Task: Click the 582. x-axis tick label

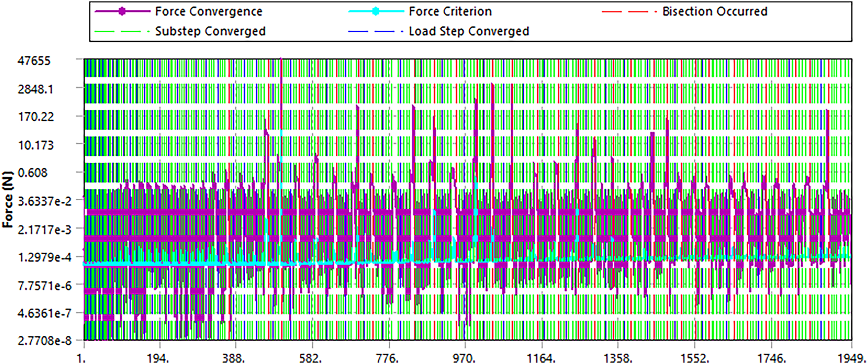Action: coord(312,358)
